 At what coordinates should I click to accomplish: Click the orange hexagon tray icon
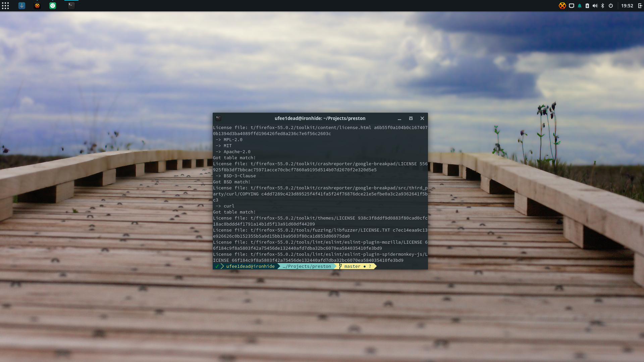[562, 6]
